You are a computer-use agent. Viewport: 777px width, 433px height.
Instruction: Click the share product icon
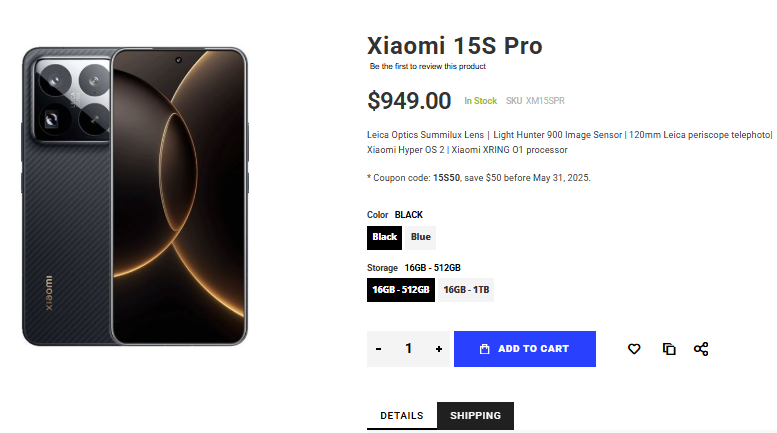pos(701,349)
